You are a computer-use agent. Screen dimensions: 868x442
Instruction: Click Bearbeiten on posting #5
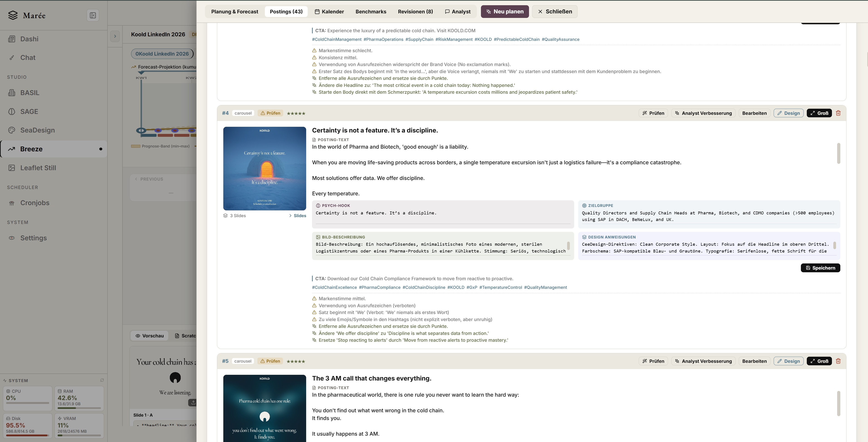coord(754,361)
